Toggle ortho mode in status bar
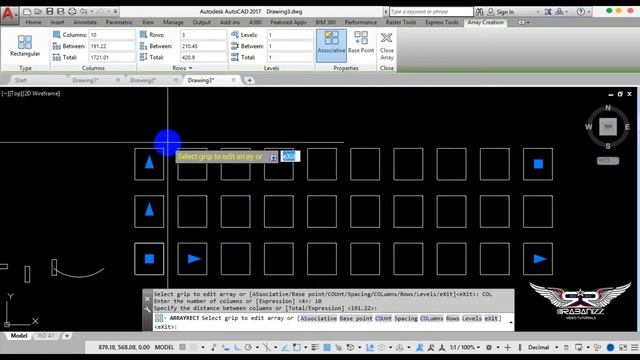The height and width of the screenshot is (360, 640). pos(237,347)
